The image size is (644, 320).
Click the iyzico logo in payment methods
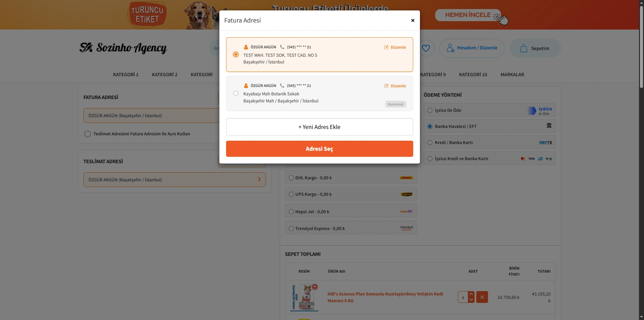click(540, 110)
